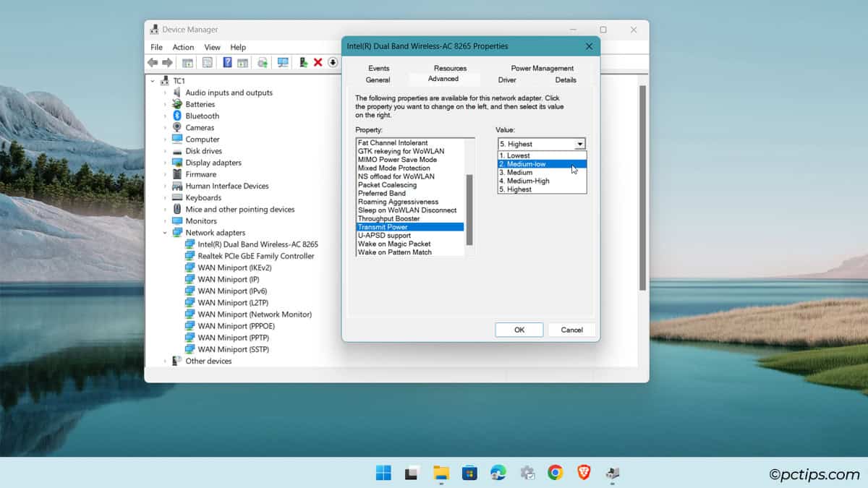This screenshot has width=868, height=488.
Task: Click the Property list vertical scrollbar
Action: (469, 210)
